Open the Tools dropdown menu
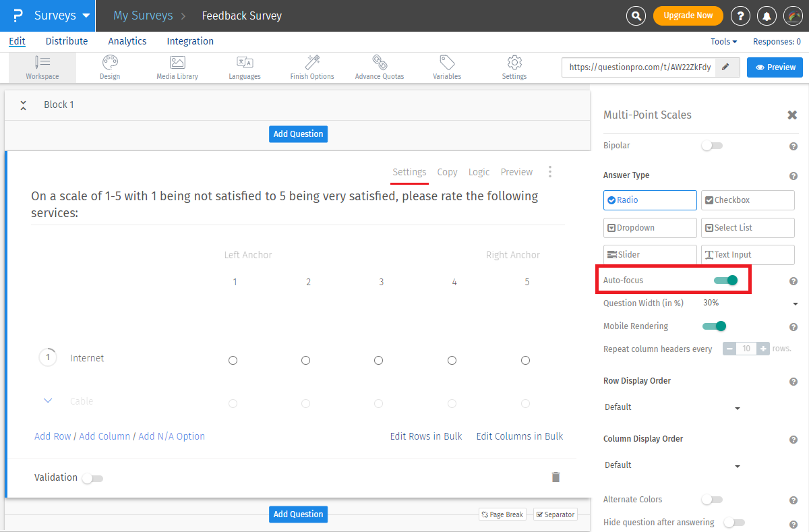Image resolution: width=809 pixels, height=532 pixels. tap(723, 42)
